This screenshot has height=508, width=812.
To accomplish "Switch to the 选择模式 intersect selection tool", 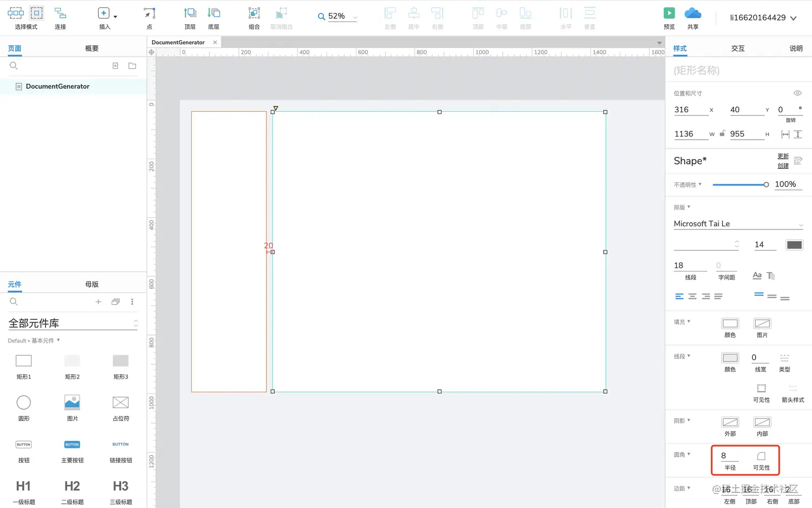I will coord(16,13).
